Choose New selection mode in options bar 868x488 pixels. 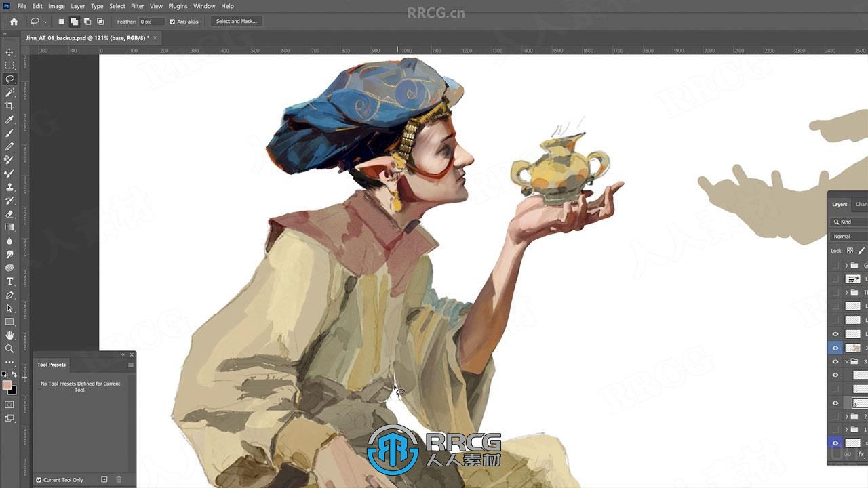pyautogui.click(x=61, y=22)
